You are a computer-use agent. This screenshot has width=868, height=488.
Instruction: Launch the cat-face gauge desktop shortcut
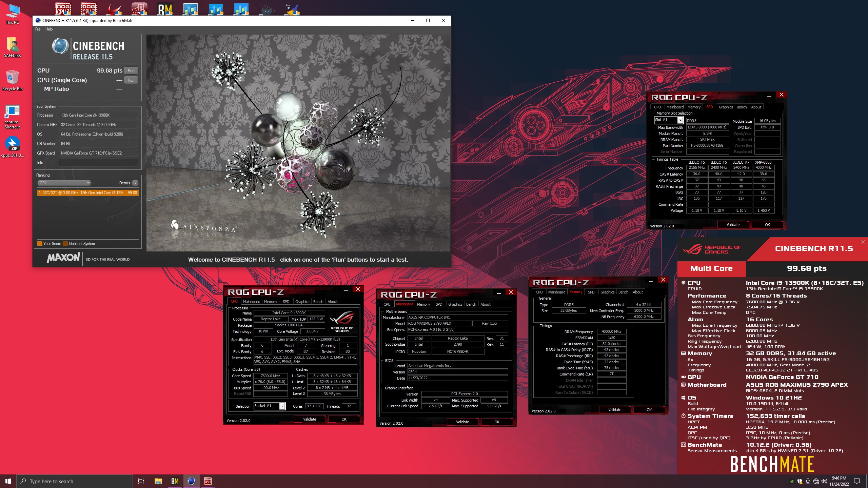coord(267,9)
